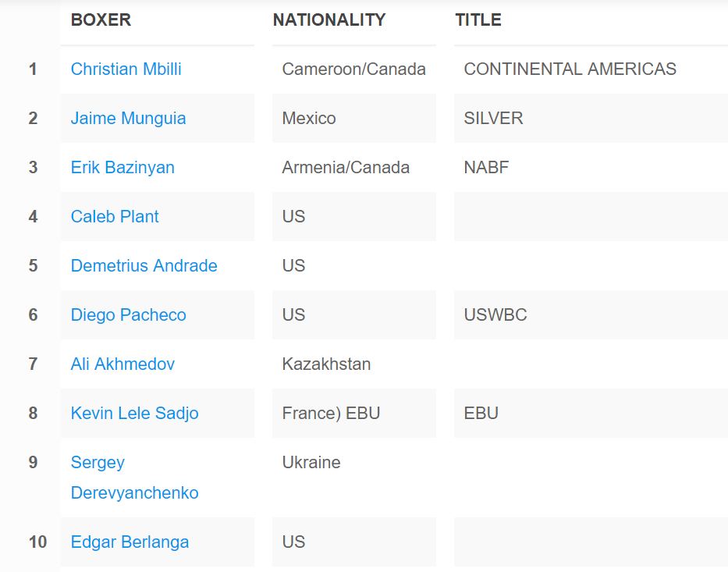Click Ali Akhmedov's name
Viewport: 728px width, 572px height.
coord(123,364)
